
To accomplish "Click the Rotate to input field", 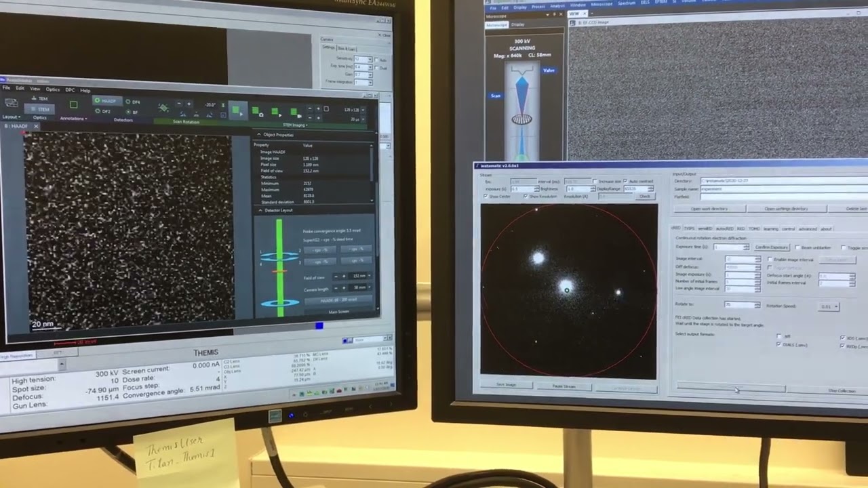I will tap(742, 305).
